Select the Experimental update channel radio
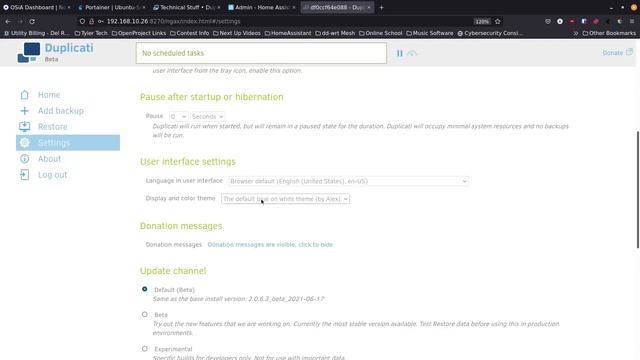The image size is (640, 360). click(x=144, y=349)
